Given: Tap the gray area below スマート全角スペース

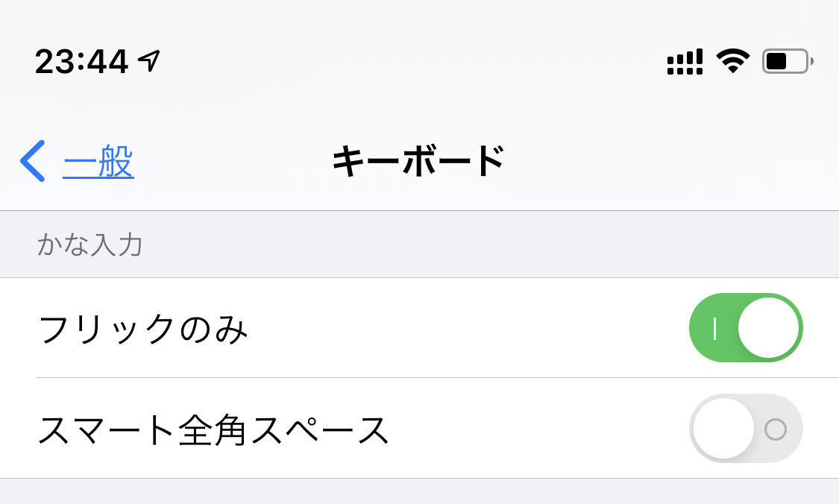Looking at the screenshot, I should (419, 491).
